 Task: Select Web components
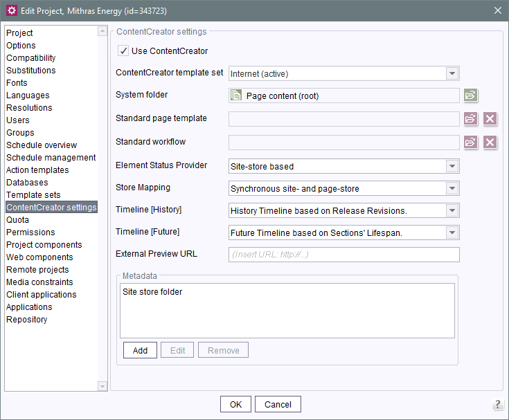(x=39, y=257)
